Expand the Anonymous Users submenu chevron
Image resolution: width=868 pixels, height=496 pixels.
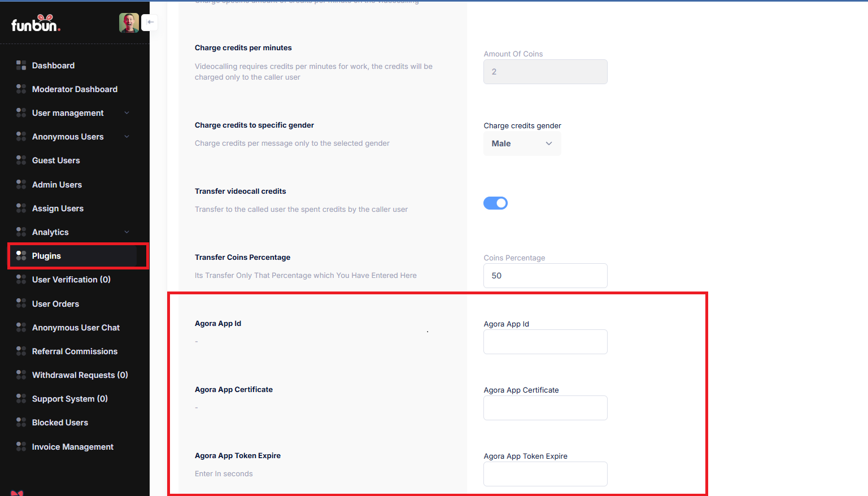pos(127,137)
